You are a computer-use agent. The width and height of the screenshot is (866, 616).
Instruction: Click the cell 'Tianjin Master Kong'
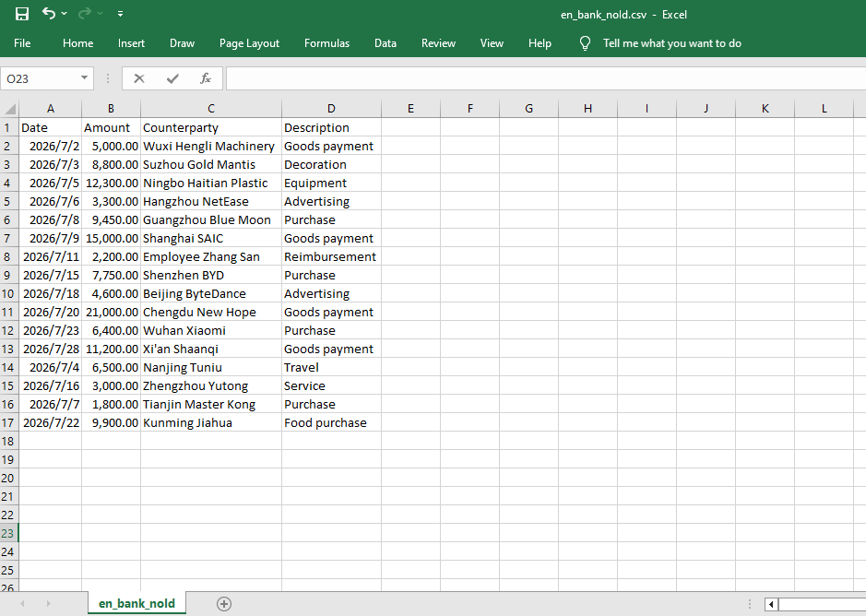(x=211, y=404)
